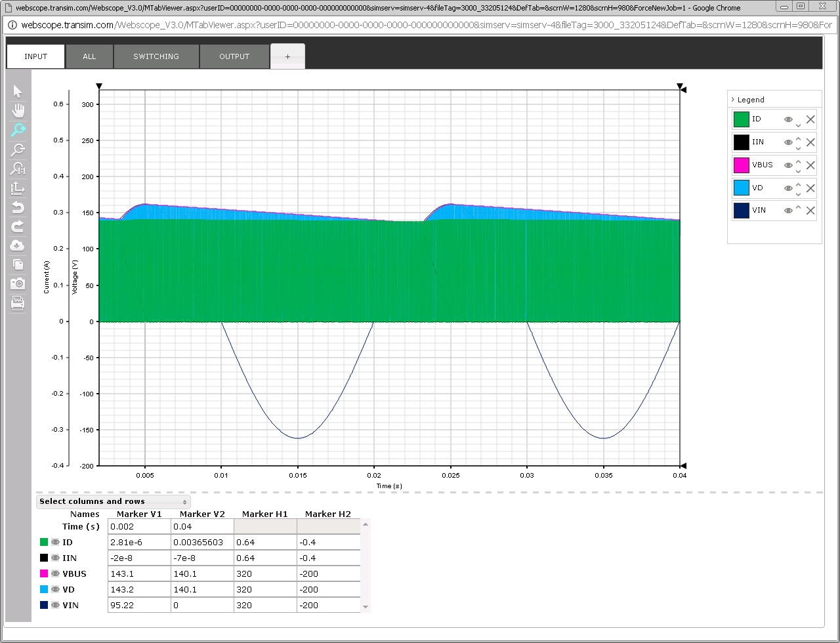Print the graph using the printer icon

[18, 302]
